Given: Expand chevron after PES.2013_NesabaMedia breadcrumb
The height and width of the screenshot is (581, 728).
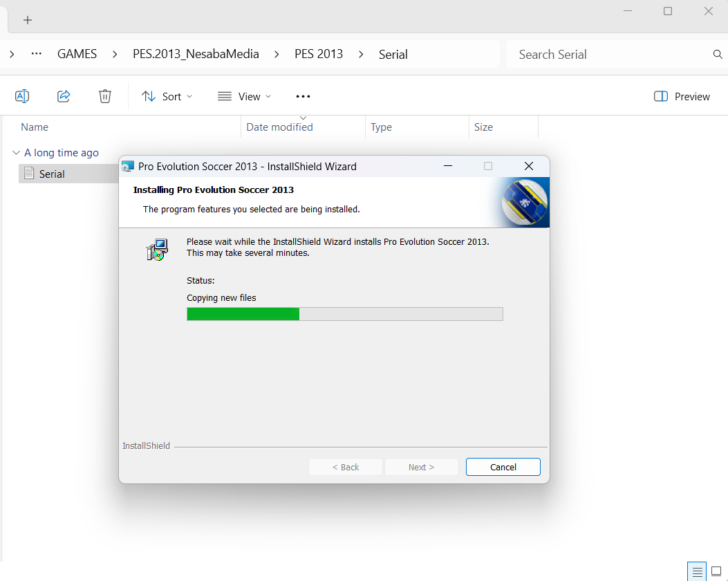Looking at the screenshot, I should click(x=277, y=55).
